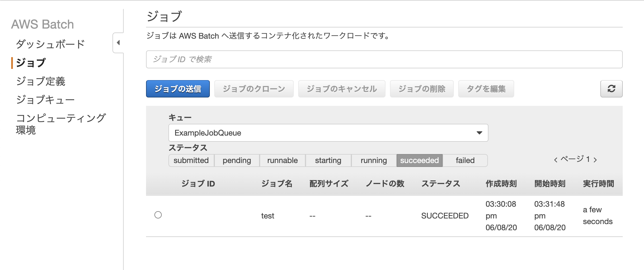Open the ジョブ定義 page
Viewport: 644px width, 270px height.
tap(41, 82)
